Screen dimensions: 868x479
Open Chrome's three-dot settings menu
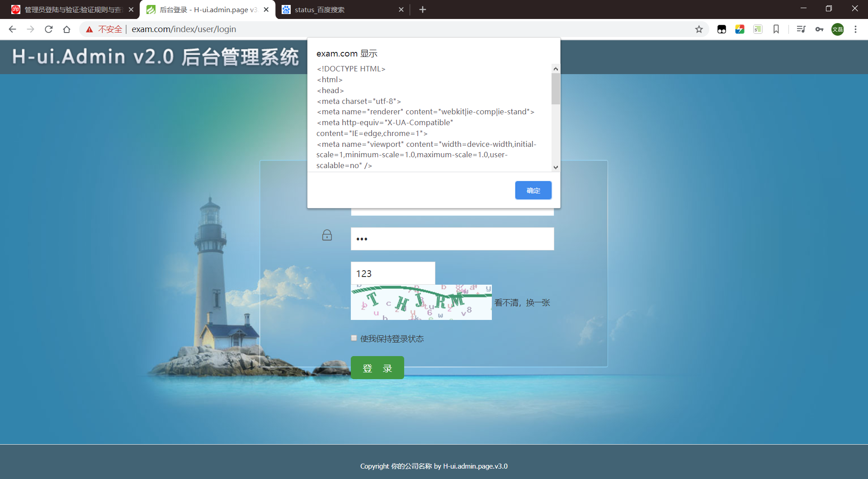point(855,29)
